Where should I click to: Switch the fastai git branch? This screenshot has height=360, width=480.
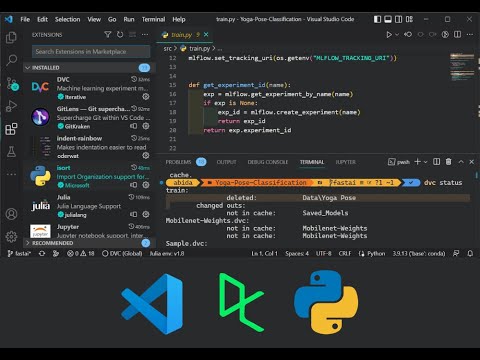tap(19, 254)
